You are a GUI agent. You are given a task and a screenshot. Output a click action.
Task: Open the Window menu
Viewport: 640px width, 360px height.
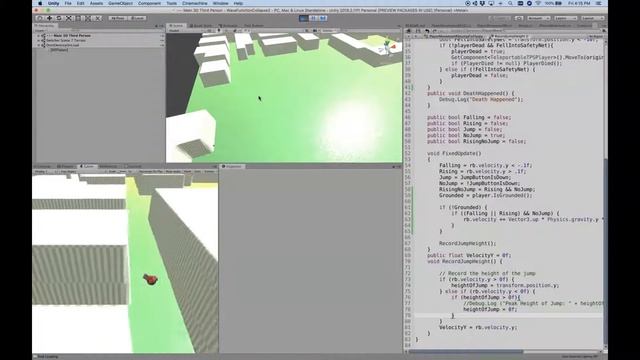click(220, 3)
